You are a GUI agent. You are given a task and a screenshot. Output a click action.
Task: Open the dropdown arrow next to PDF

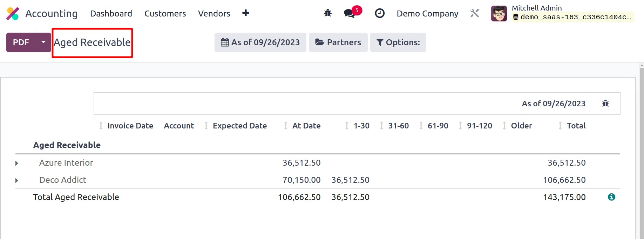(43, 42)
